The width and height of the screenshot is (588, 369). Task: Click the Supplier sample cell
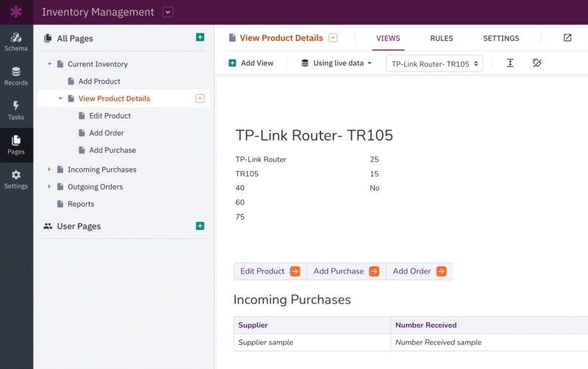pos(312,343)
